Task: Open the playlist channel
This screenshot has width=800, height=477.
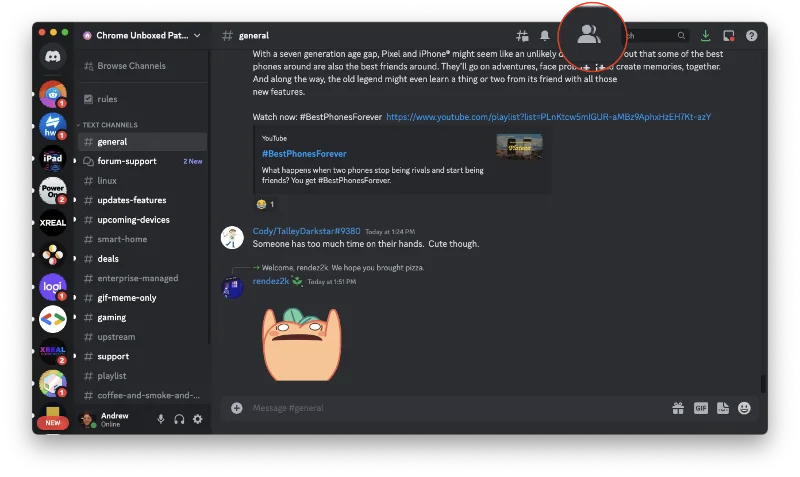Action: (142, 376)
